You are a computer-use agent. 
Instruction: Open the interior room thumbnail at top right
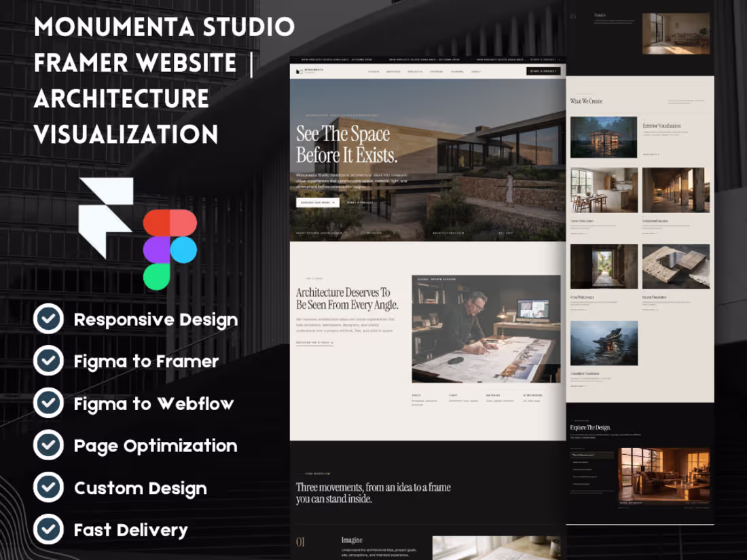click(676, 33)
